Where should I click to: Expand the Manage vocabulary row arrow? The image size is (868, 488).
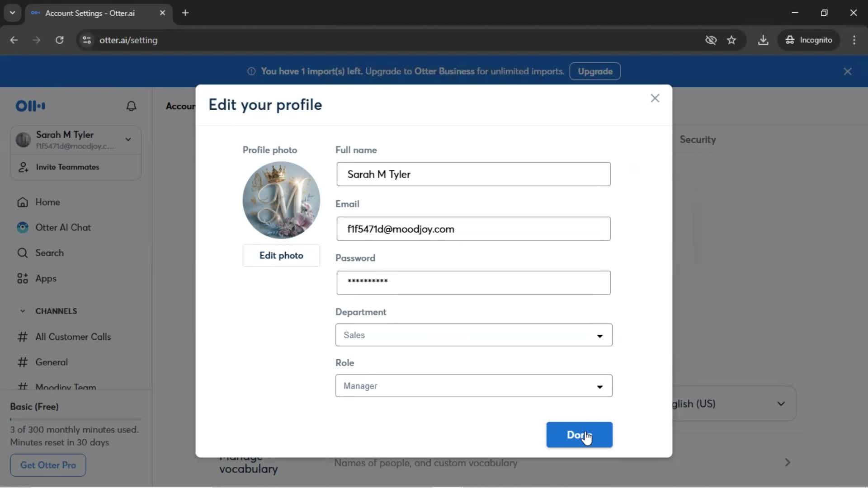[x=788, y=463]
